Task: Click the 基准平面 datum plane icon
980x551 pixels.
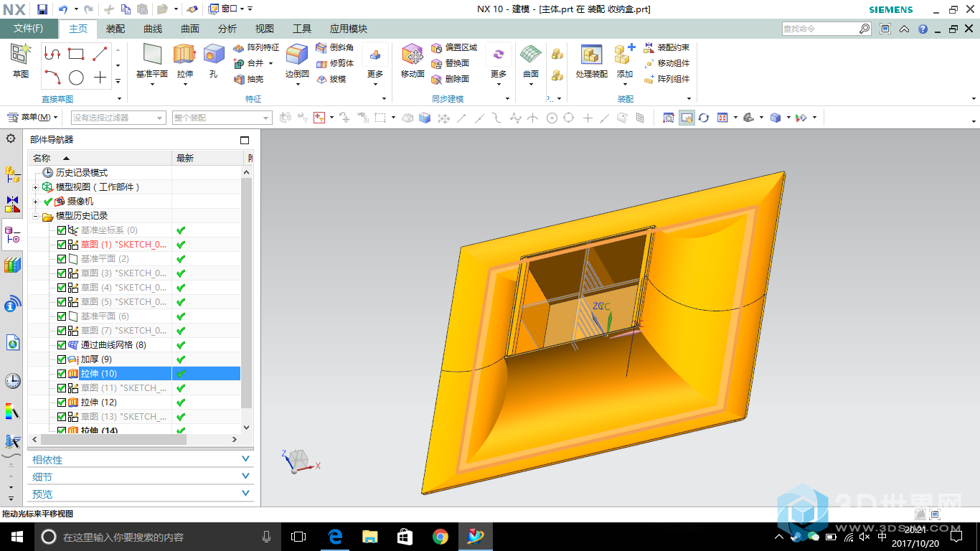Action: 152,55
